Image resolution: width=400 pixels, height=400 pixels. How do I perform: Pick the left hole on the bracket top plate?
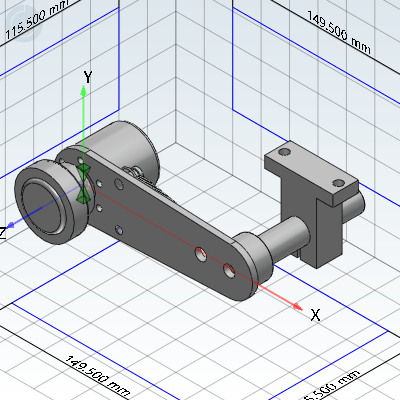tap(284, 152)
